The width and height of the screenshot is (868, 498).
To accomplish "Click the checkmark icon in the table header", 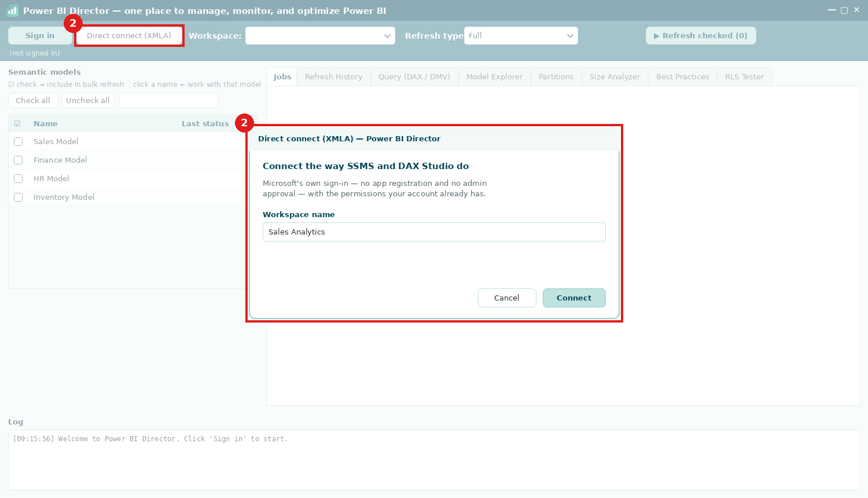I will [17, 124].
